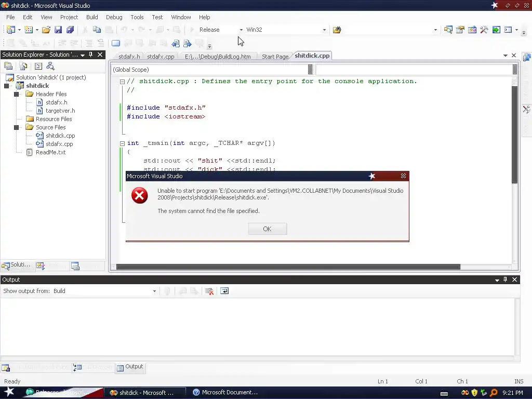532x399 pixels.
Task: Open the Object Browser toolbar icon
Action: point(472,30)
